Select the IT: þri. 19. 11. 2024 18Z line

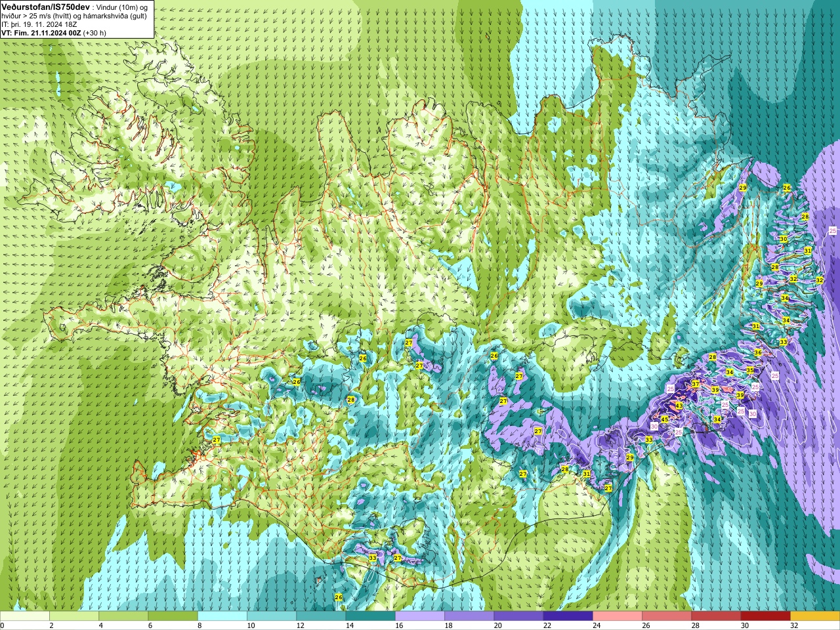coord(39,24)
